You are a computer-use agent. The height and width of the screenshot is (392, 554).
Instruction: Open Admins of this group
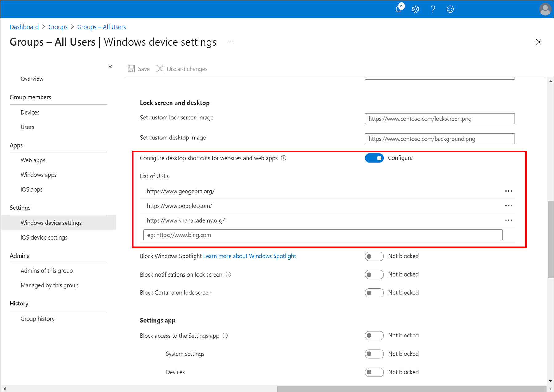(47, 271)
